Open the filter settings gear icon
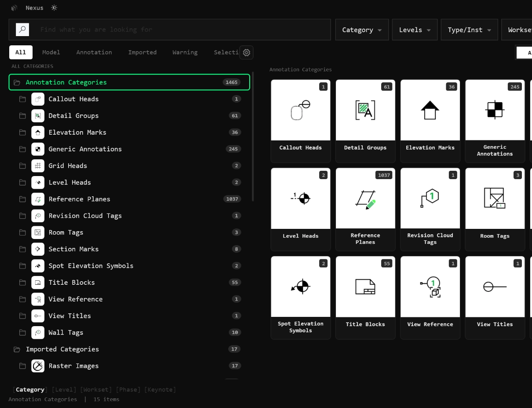 coord(247,52)
